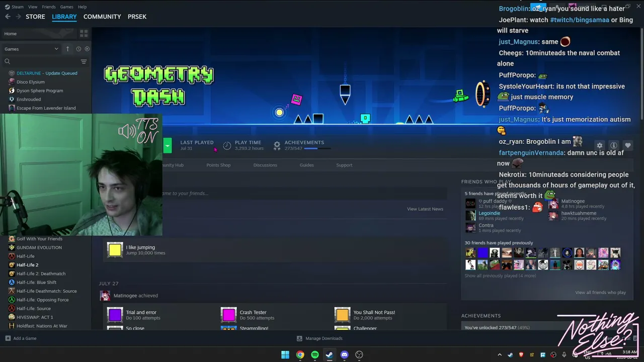Show ready-to-play games filter icon
This screenshot has width=644, height=362.
tap(87, 49)
